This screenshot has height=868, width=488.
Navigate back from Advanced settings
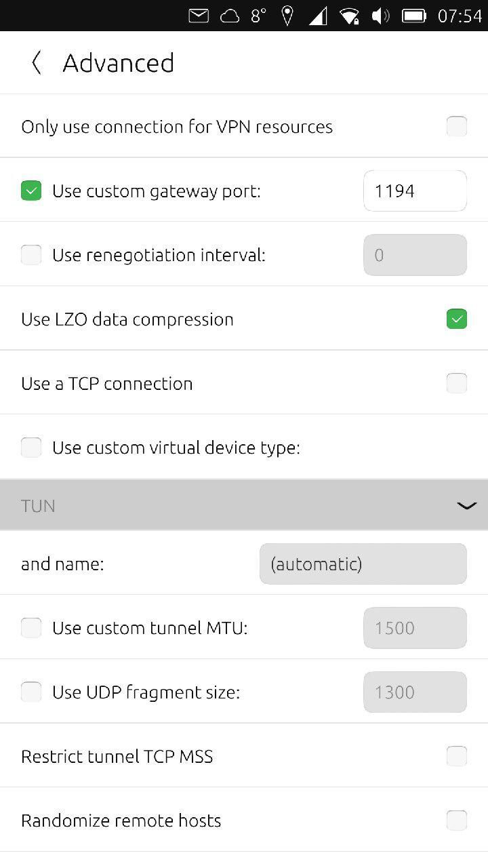click(x=36, y=62)
